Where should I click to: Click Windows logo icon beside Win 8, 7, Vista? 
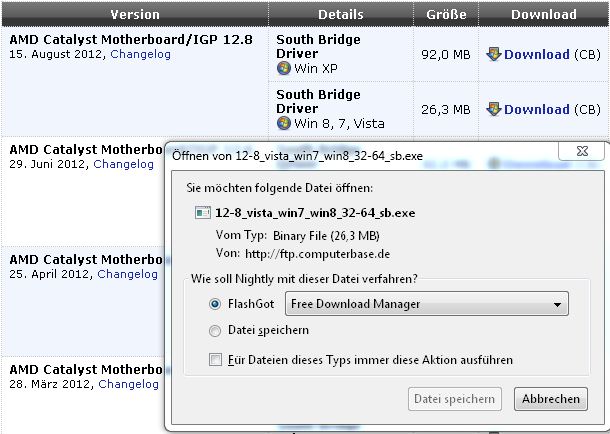click(284, 123)
